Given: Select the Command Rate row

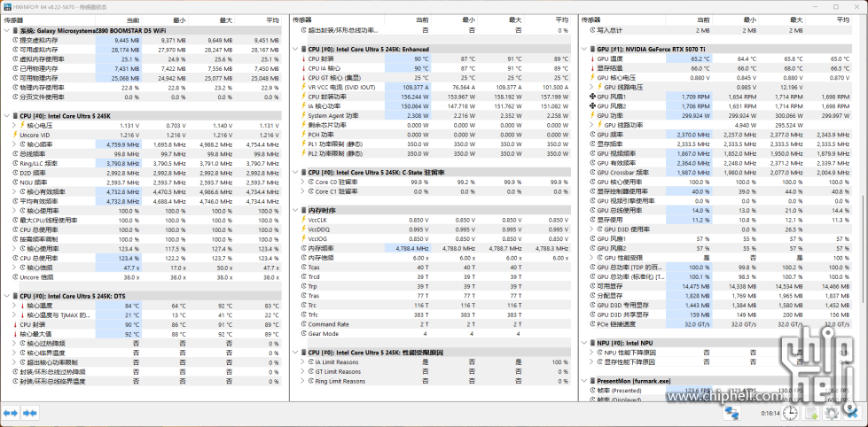Looking at the screenshot, I should pyautogui.click(x=434, y=324).
